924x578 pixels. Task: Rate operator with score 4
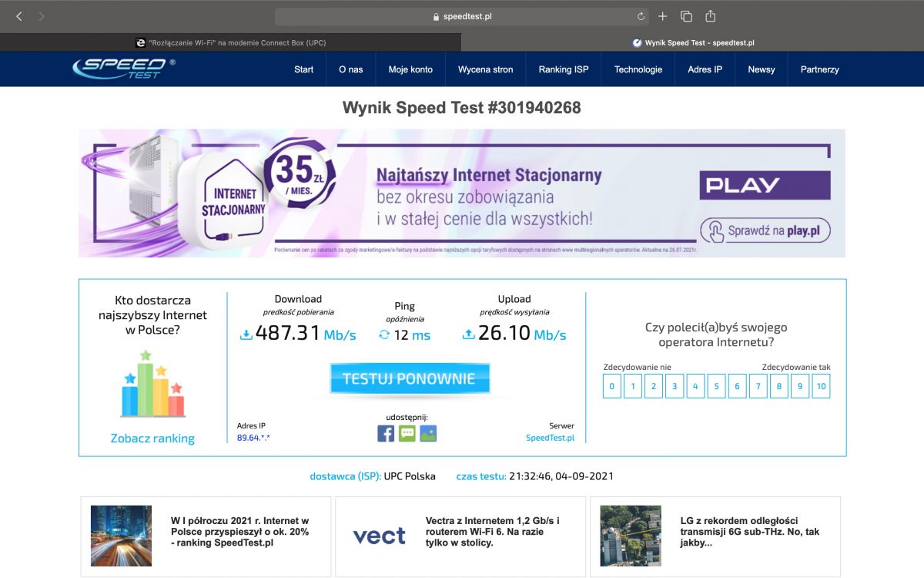coord(695,386)
